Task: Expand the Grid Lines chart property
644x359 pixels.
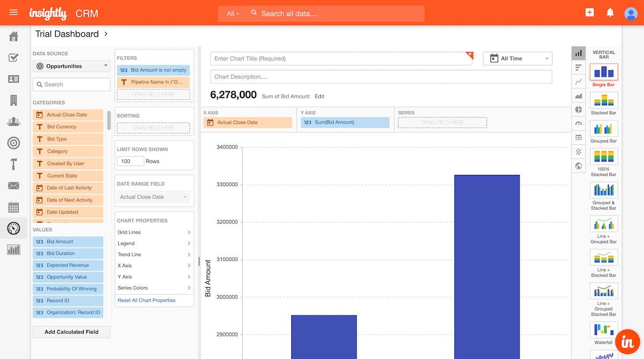Action: (154, 232)
